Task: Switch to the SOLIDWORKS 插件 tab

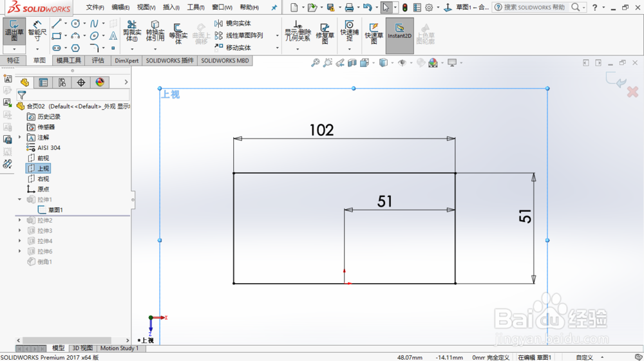Action: (x=169, y=60)
